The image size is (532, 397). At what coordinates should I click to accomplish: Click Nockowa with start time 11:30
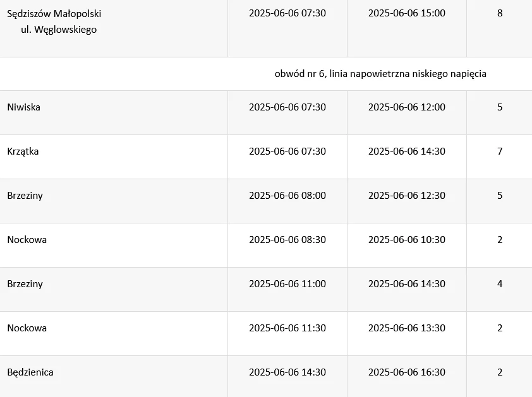point(27,328)
